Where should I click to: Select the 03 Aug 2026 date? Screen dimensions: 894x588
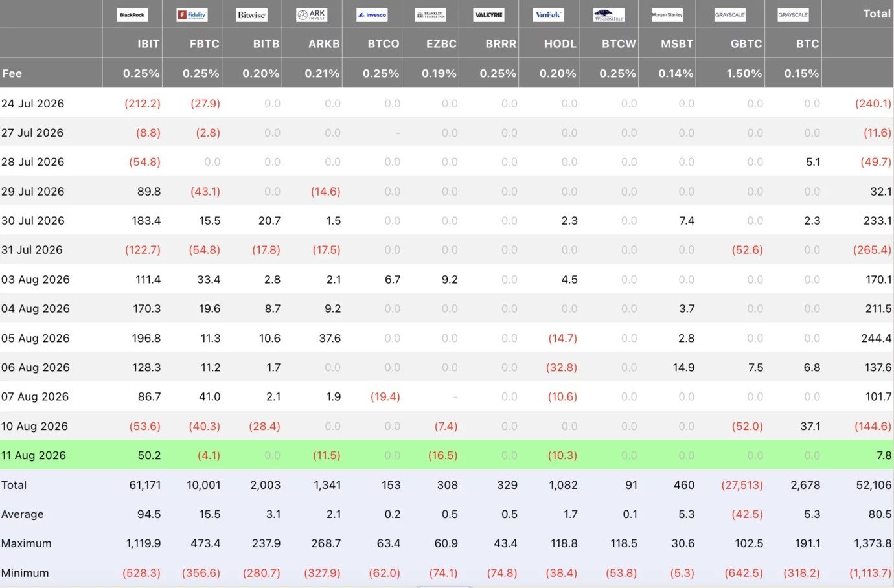[x=35, y=280]
